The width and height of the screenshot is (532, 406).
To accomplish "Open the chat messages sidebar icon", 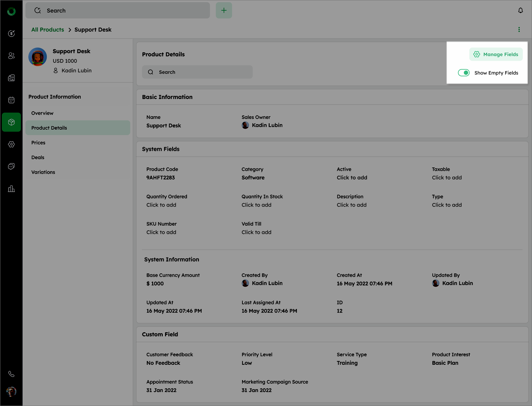I will [11, 166].
